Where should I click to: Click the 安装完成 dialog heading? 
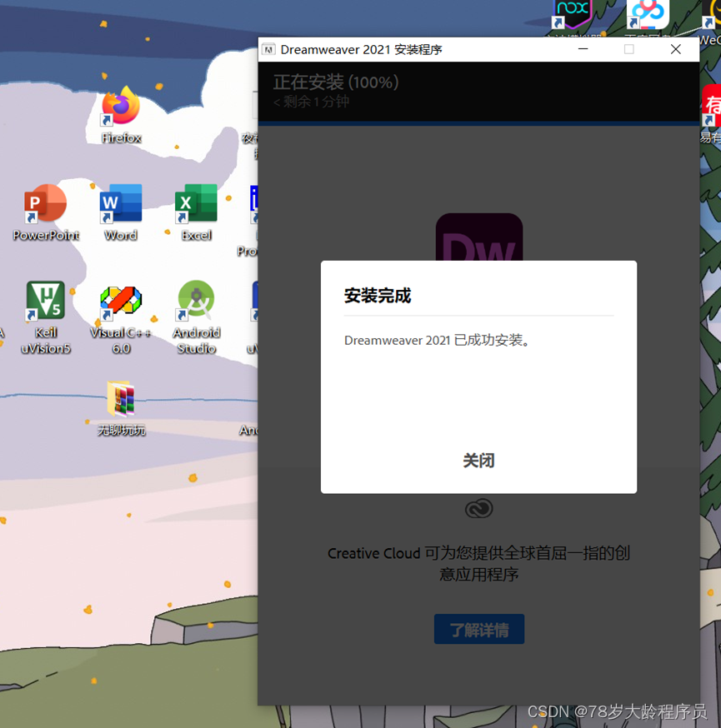coord(378,296)
